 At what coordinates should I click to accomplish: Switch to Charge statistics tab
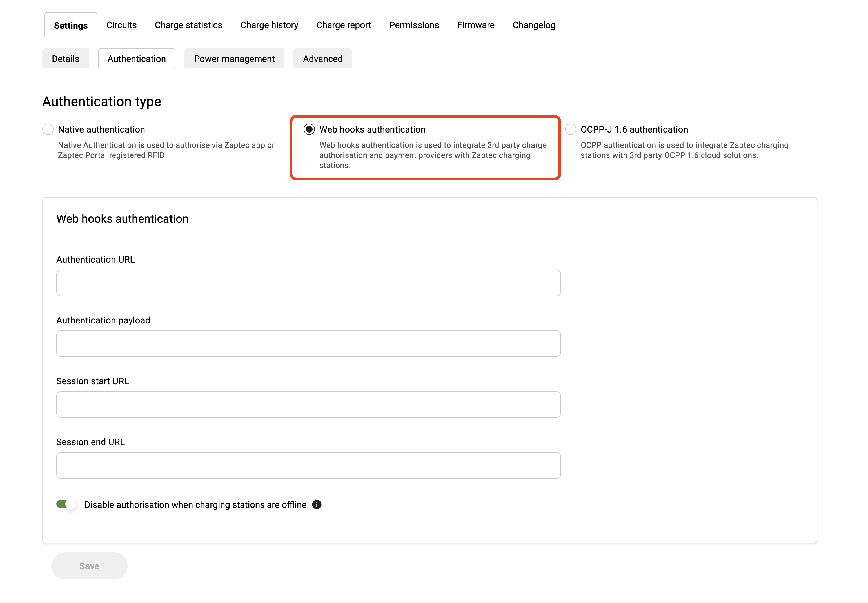[188, 25]
